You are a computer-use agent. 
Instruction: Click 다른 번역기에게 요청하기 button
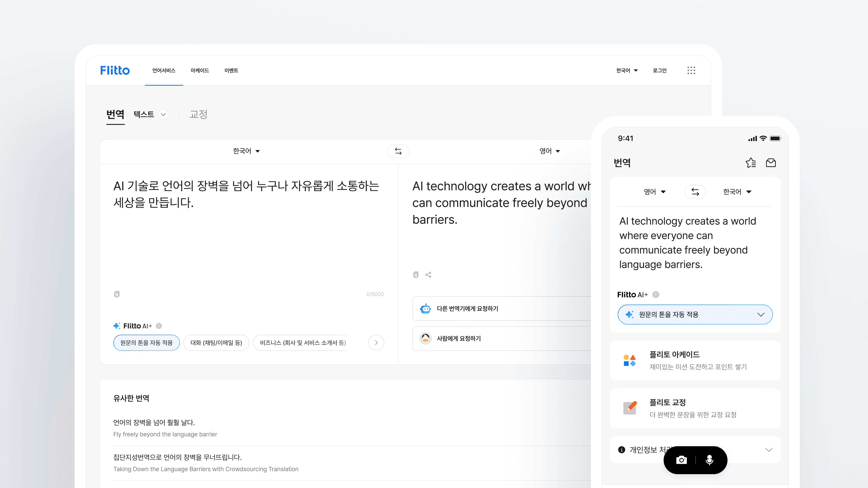pos(502,308)
